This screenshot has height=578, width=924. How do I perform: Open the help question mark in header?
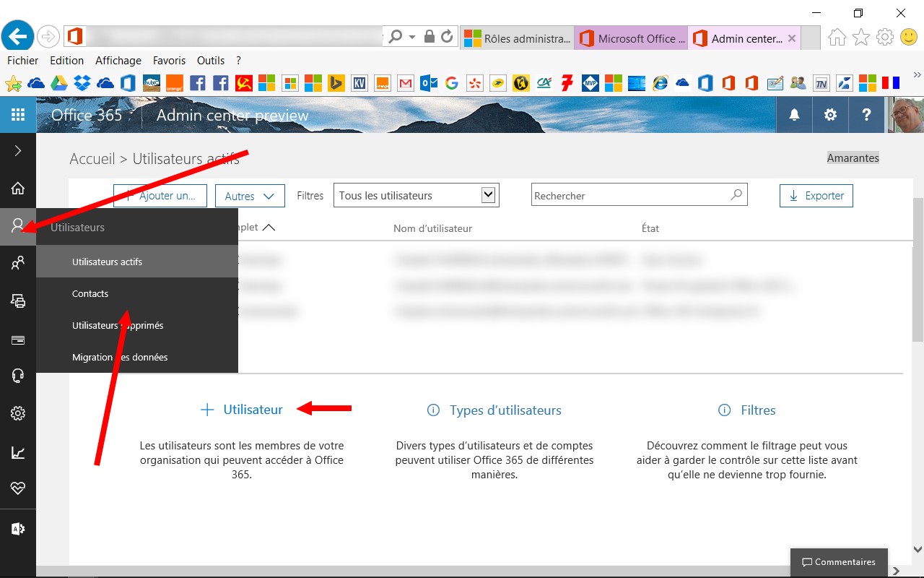point(867,115)
